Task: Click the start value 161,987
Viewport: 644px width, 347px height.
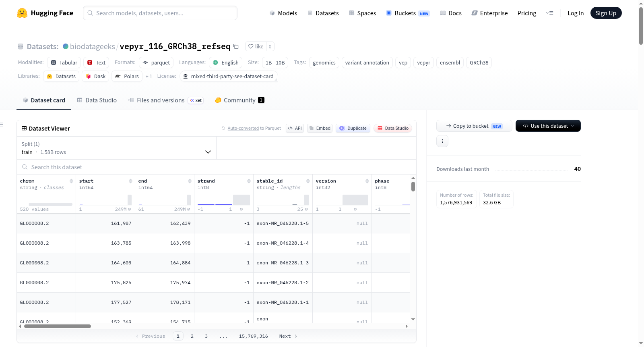Action: (x=121, y=223)
